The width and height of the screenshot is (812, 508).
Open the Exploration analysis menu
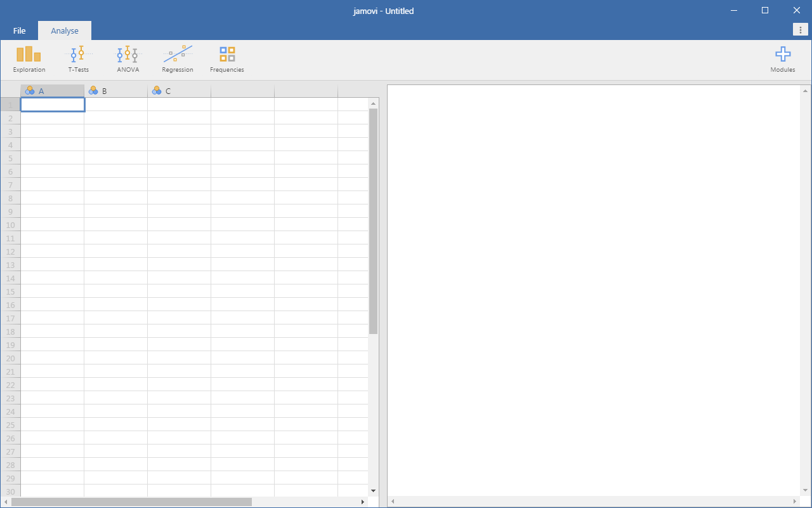(29, 58)
